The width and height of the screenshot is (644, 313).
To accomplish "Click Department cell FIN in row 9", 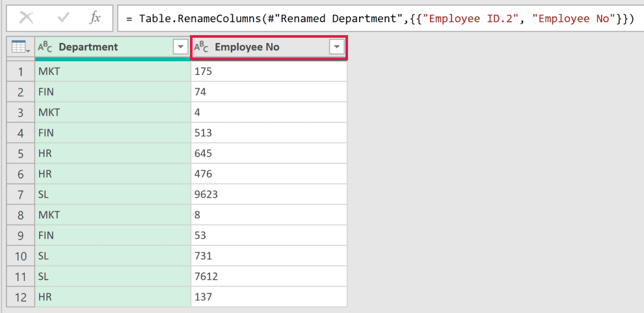I will [x=113, y=236].
